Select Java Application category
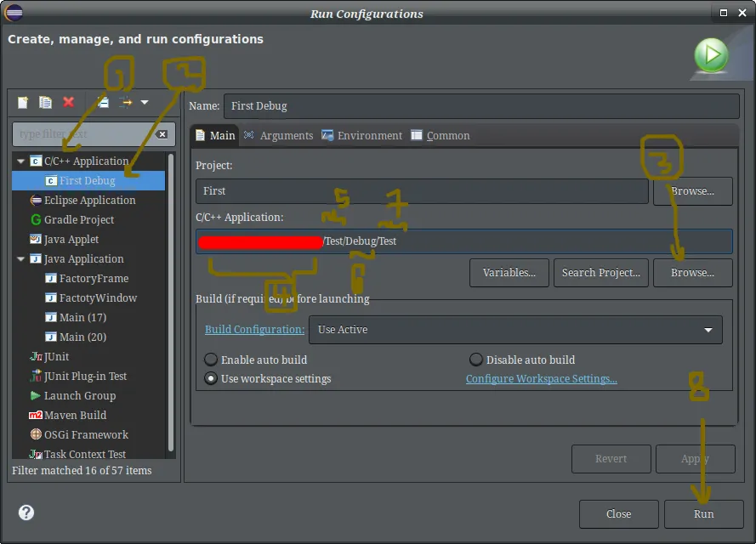Viewport: 756px width, 544px height. (77, 258)
